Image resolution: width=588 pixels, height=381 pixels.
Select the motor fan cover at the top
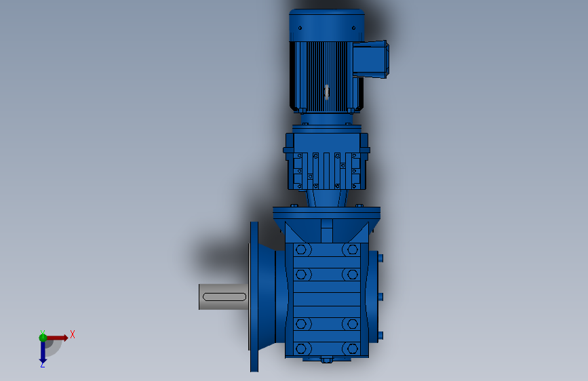[x=327, y=26]
